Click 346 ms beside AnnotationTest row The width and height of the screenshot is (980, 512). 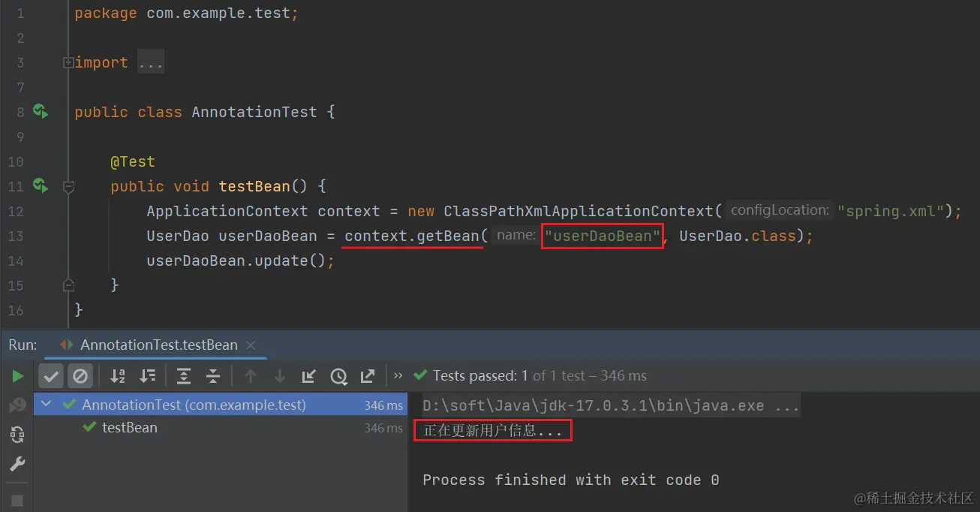point(383,405)
